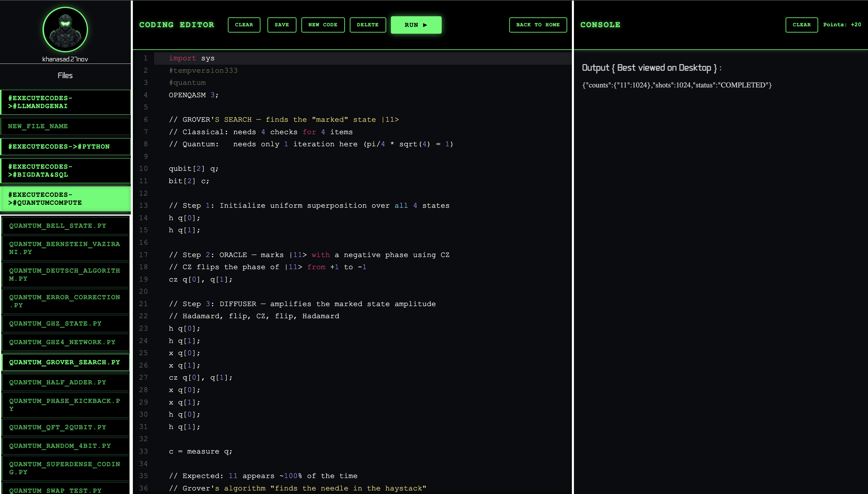The width and height of the screenshot is (868, 494).
Task: Open QUANTUM_BELL_STATE.PY file
Action: (x=66, y=226)
